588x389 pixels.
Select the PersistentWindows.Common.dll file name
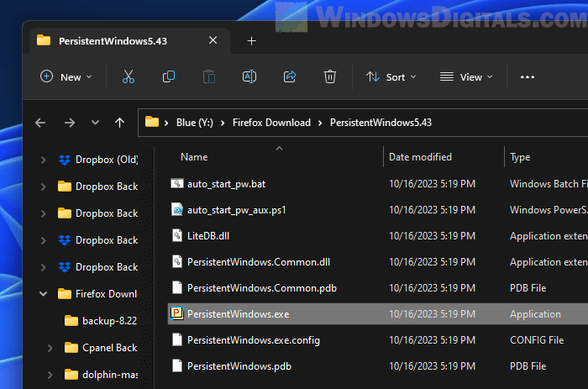[259, 262]
